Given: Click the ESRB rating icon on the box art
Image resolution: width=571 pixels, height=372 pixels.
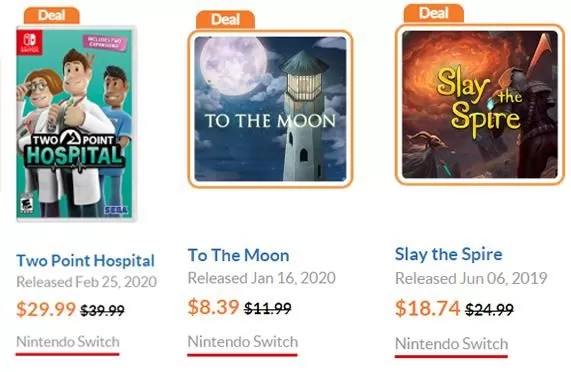Looking at the screenshot, I should pyautogui.click(x=26, y=204).
